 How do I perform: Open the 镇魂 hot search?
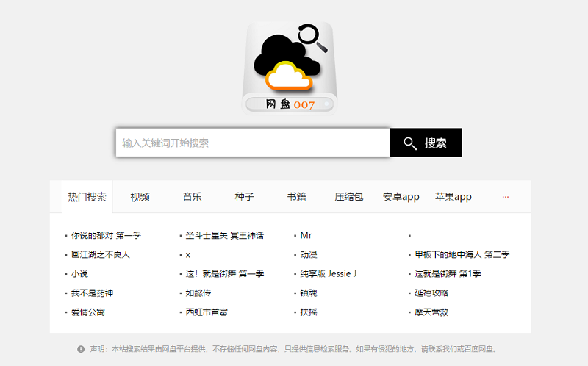point(309,293)
